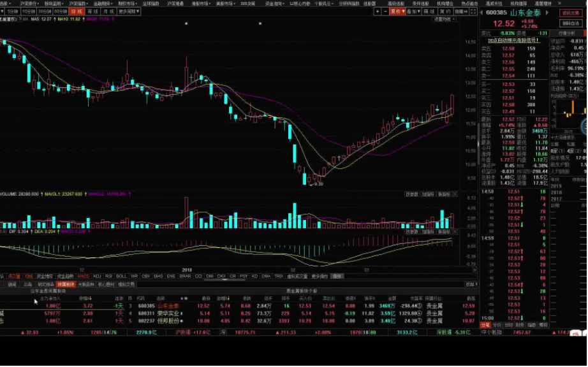588x367 pixels.
Task: Open the 设置均线 dropdown
Action: point(444,18)
